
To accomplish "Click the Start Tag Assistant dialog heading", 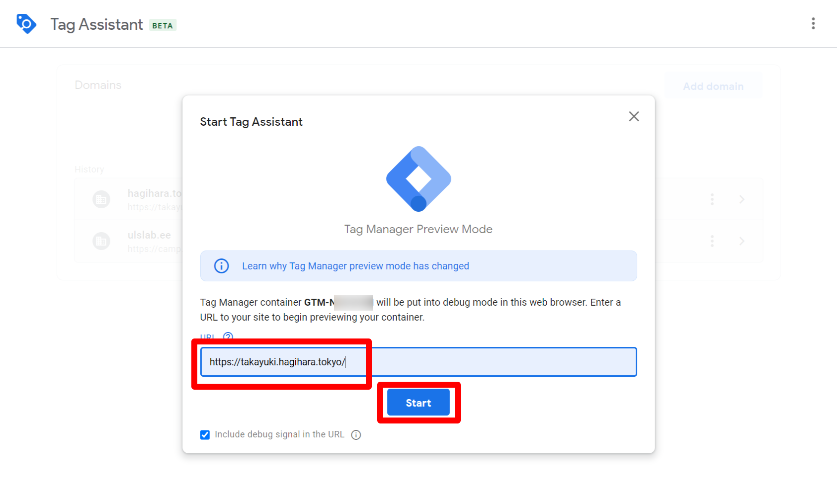I will click(x=251, y=122).
